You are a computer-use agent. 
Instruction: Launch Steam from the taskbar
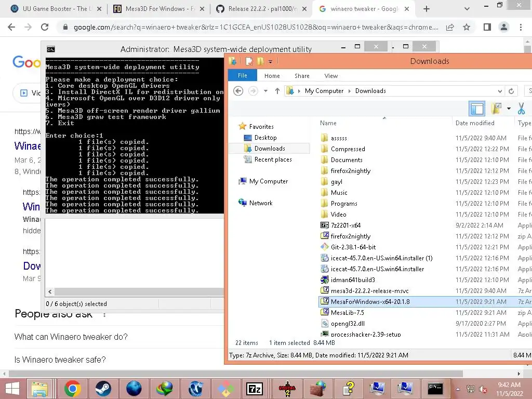point(103,389)
